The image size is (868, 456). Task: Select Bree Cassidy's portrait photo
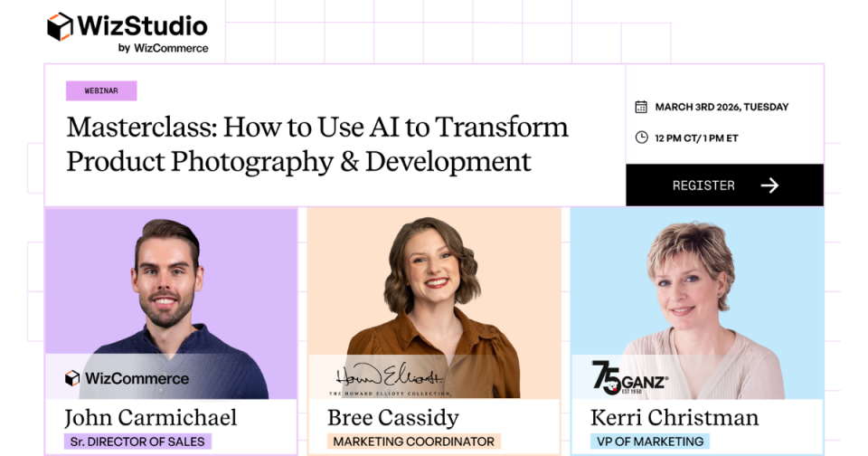pos(433,307)
